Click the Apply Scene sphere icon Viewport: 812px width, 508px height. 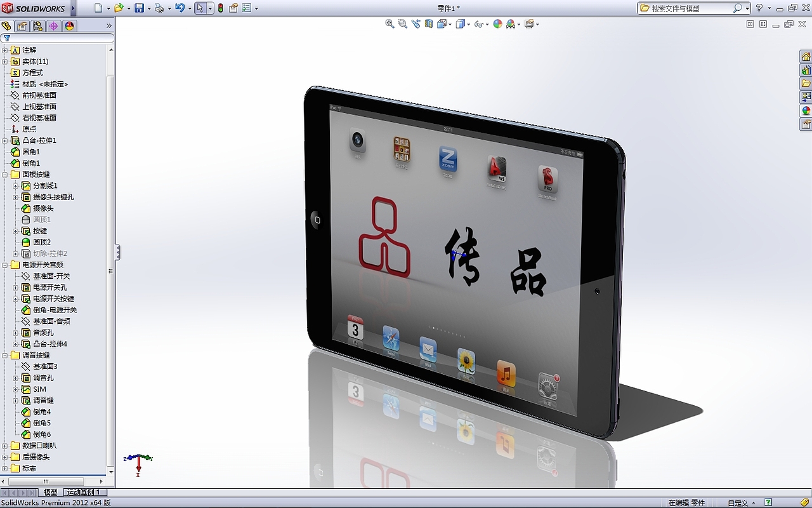coord(497,23)
